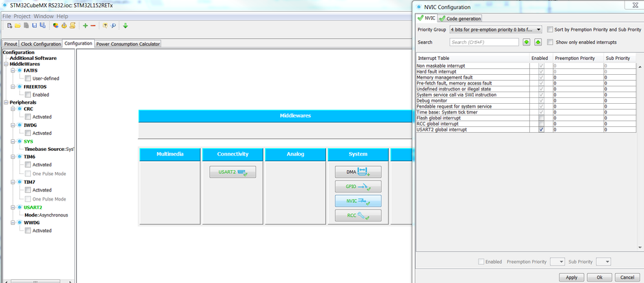Viewport: 644px width, 283px height.
Task: Open the bottom Sub Priority dropdown
Action: (x=603, y=262)
